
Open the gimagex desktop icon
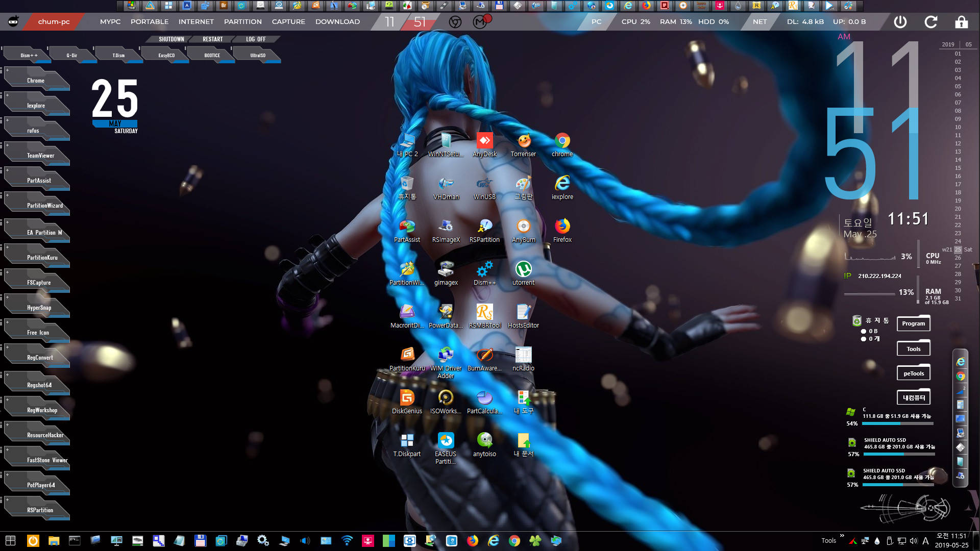pyautogui.click(x=446, y=273)
